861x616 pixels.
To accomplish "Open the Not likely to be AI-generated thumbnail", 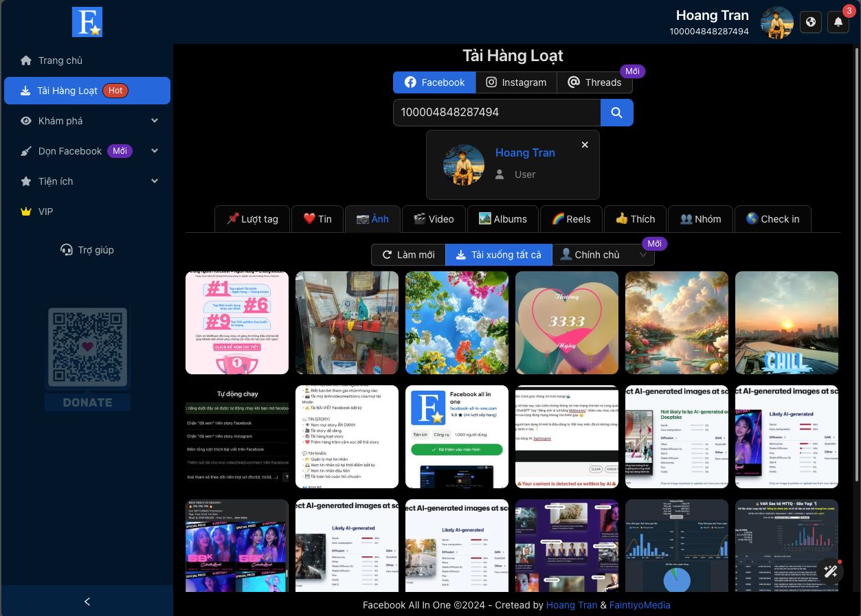I will [x=677, y=437].
